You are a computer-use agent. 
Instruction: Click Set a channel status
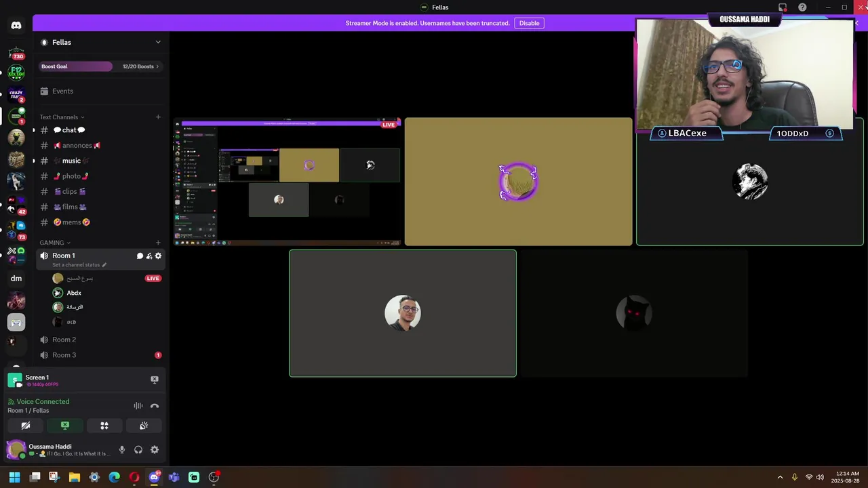76,265
